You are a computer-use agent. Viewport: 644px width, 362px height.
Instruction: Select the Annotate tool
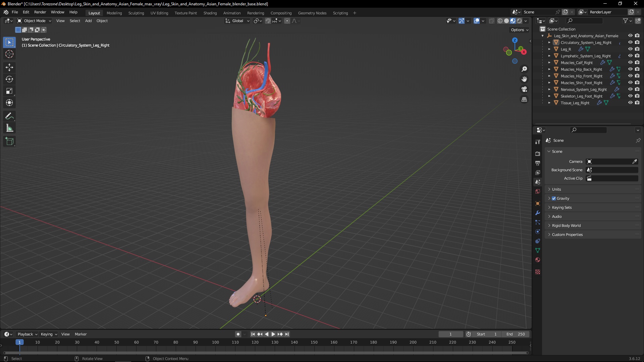tap(9, 116)
